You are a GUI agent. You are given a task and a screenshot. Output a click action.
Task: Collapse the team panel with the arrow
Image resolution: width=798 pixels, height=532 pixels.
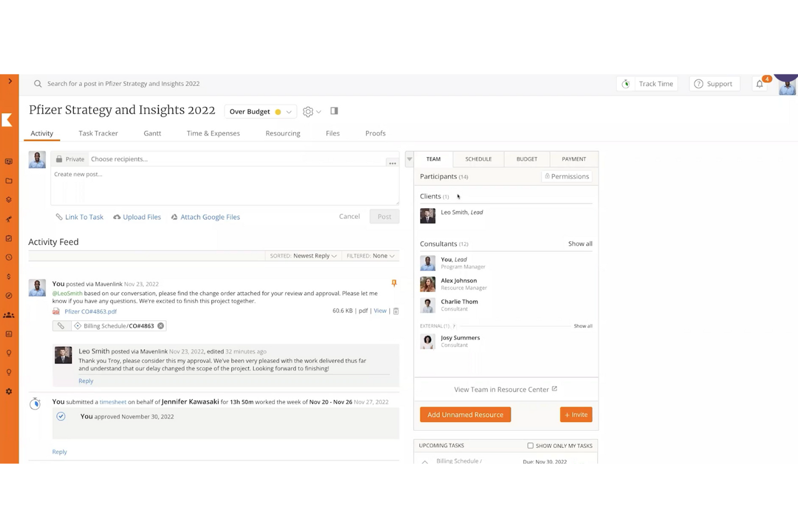click(x=409, y=159)
